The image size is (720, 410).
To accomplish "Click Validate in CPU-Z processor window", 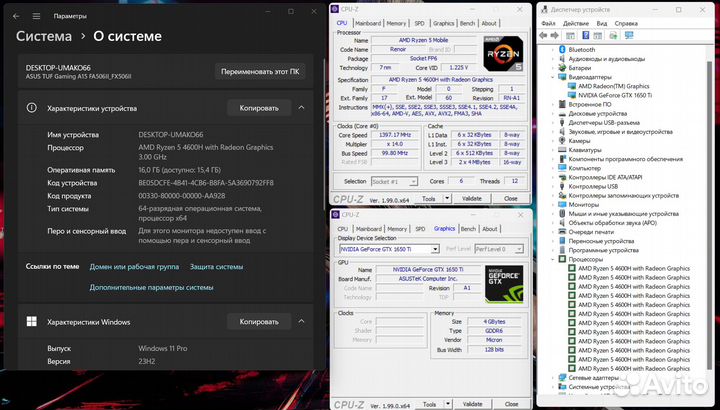I will click(x=472, y=198).
